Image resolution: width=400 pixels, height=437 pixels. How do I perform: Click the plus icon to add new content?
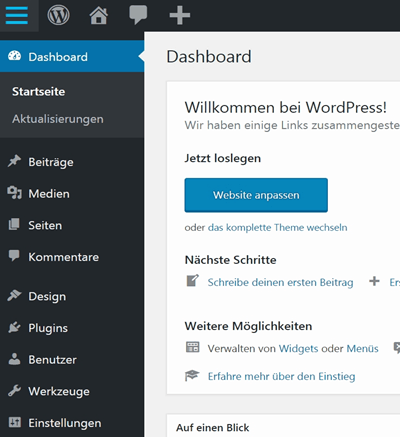pyautogui.click(x=180, y=15)
